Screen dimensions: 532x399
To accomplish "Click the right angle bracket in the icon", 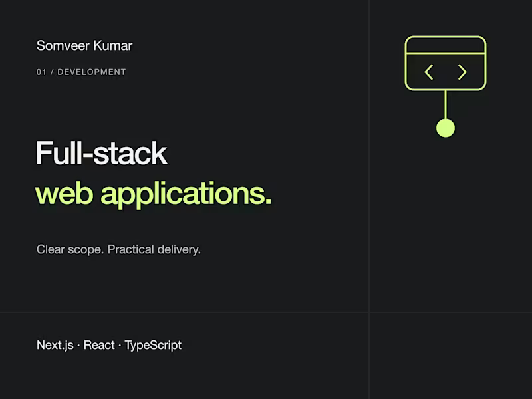I will [462, 72].
